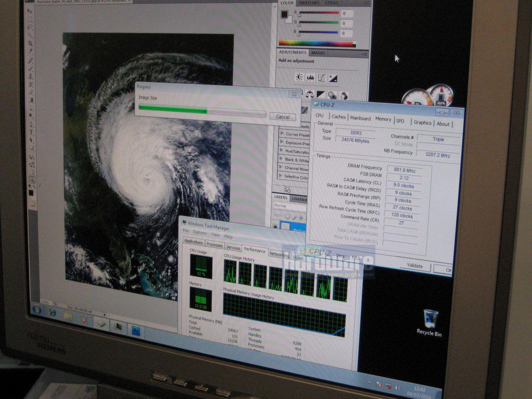The height and width of the screenshot is (399, 532).
Task: Select the Eyedropper tool
Action: [30, 52]
